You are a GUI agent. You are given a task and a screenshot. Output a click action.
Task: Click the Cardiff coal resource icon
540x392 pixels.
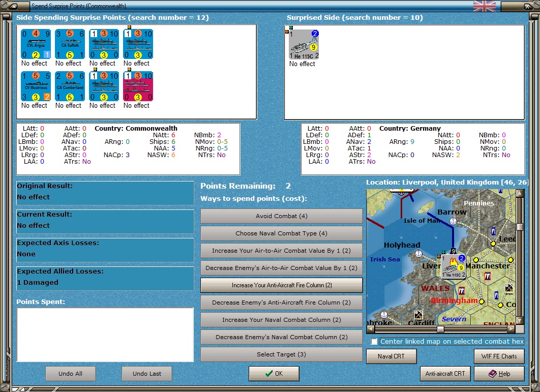pos(418,315)
